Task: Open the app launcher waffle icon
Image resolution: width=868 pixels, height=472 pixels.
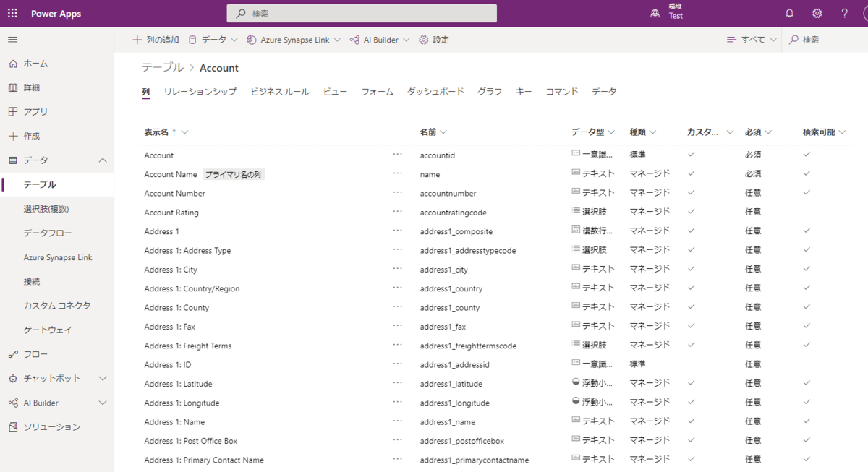Action: pyautogui.click(x=13, y=14)
